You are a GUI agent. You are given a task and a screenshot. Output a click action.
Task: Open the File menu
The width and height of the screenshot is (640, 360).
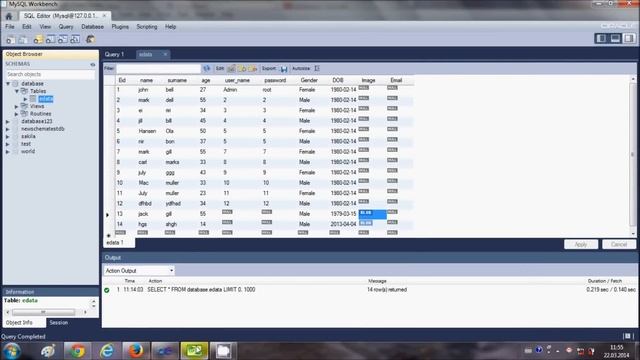[10, 27]
